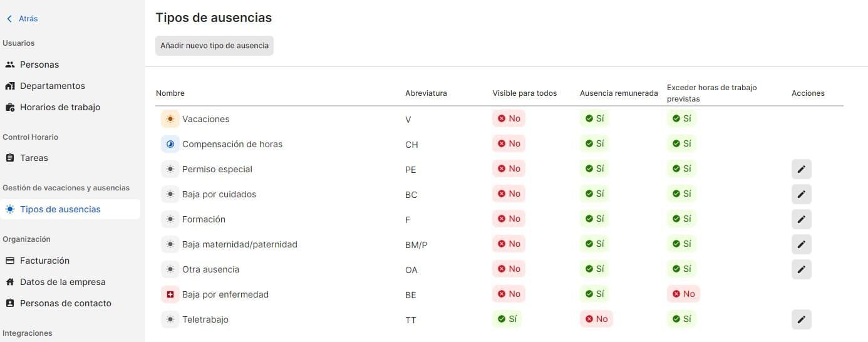
Task: Open the Facturación page link
Action: click(x=44, y=261)
